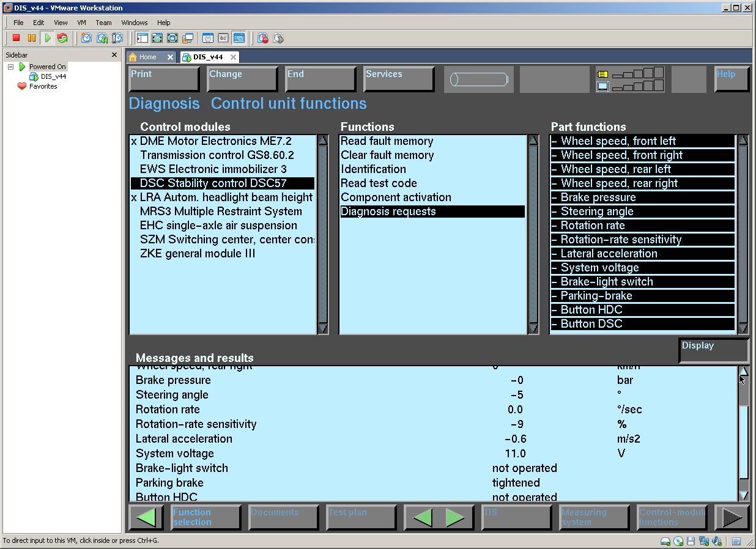Open the Edit menu
This screenshot has width=756, height=549.
[39, 23]
